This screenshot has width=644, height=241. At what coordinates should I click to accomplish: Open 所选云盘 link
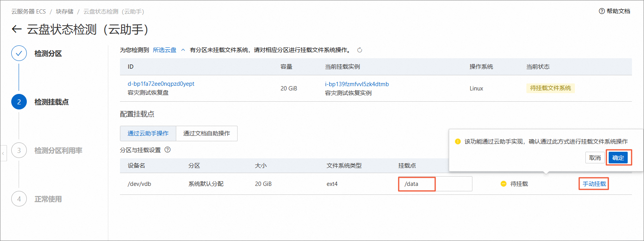[165, 50]
